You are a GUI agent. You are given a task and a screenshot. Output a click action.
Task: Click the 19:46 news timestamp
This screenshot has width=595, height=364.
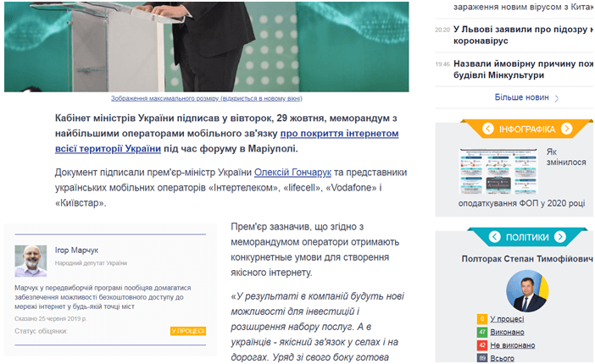click(442, 64)
